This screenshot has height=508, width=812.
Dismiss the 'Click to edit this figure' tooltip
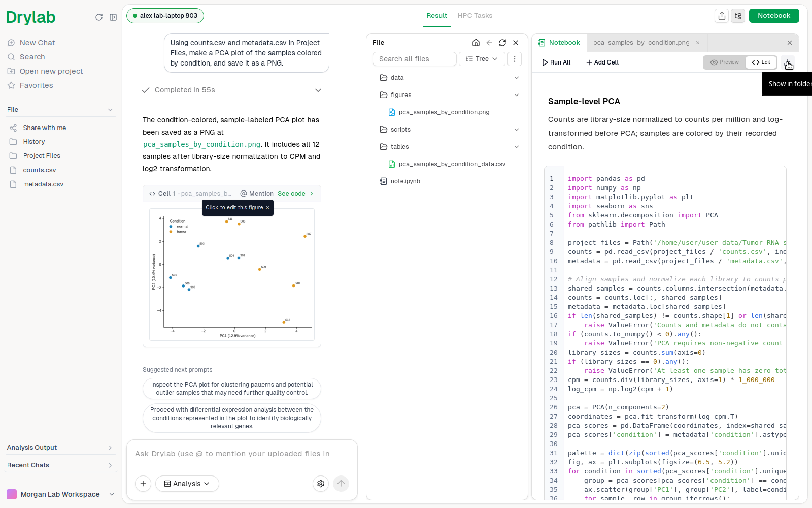pyautogui.click(x=267, y=208)
